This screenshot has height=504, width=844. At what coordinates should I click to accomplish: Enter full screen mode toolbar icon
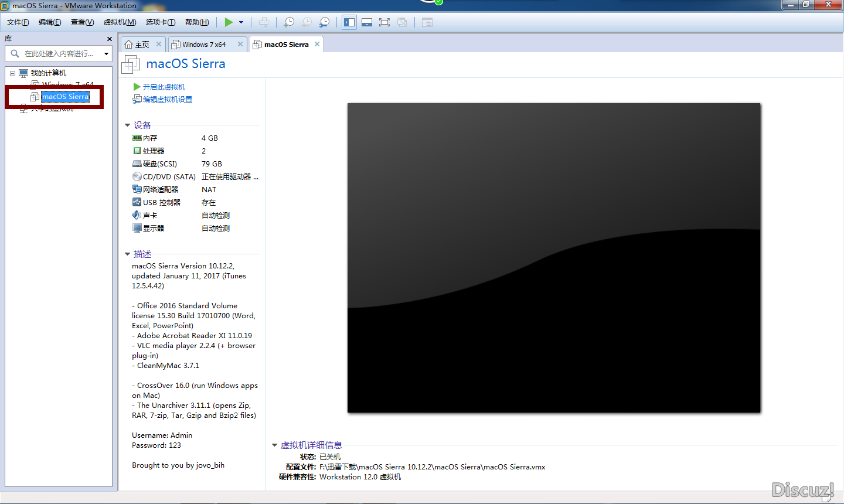[384, 22]
